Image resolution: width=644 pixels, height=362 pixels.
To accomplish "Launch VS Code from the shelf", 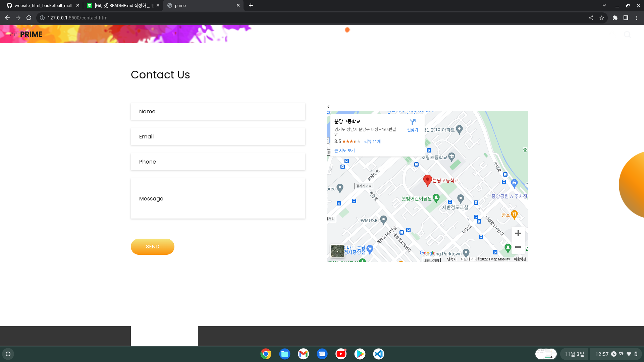I will point(378,354).
